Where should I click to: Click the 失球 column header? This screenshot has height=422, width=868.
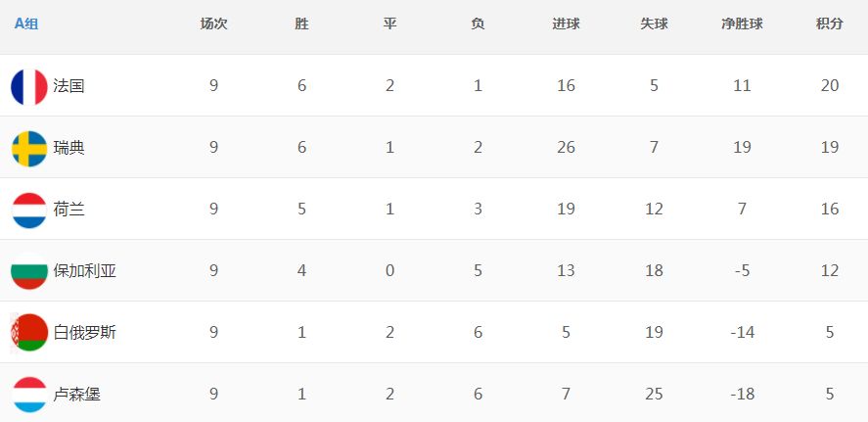[654, 23]
